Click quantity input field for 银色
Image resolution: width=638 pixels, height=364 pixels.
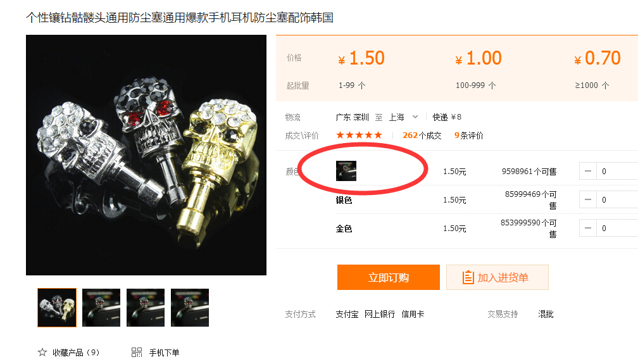617,199
